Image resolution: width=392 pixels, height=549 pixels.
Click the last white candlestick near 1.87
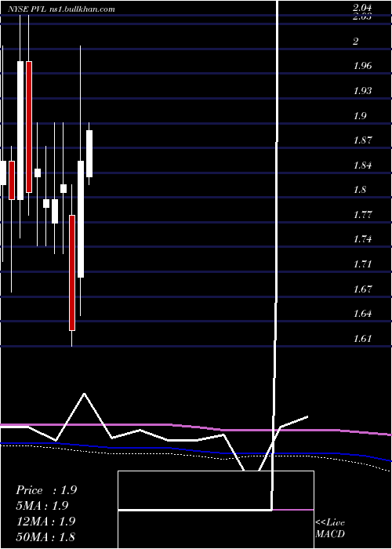coord(89,154)
